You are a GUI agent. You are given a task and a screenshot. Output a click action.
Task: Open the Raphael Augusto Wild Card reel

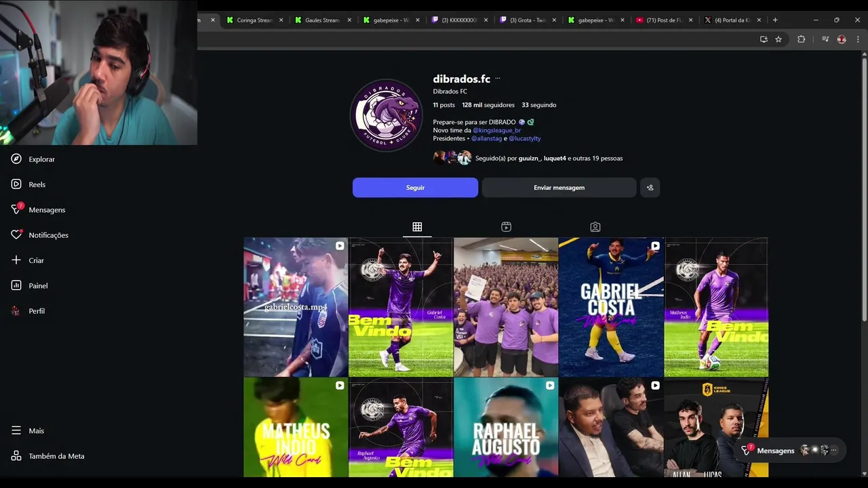(x=506, y=428)
